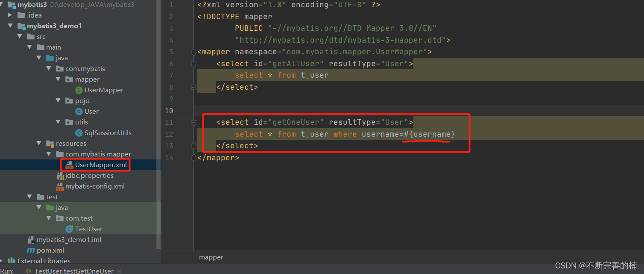The height and width of the screenshot is (274, 644).
Task: Select the TestUser.testGetOneUser run tab
Action: pos(74,271)
